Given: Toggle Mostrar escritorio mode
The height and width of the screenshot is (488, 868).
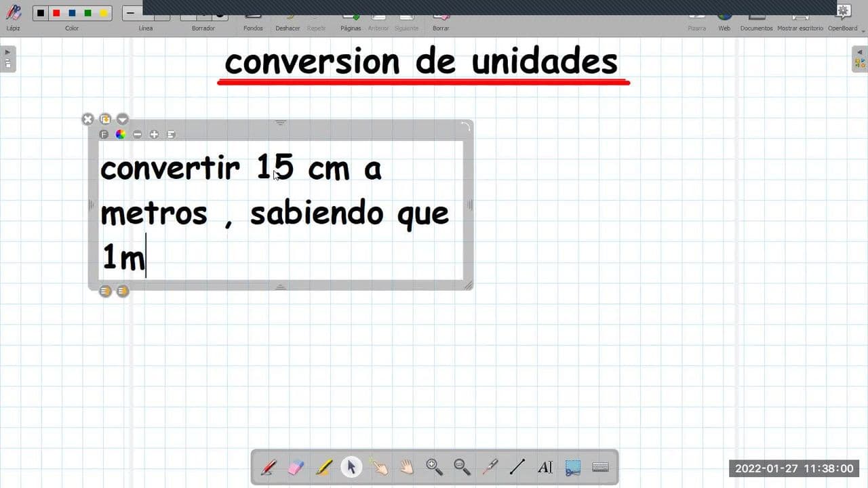Looking at the screenshot, I should click(800, 17).
